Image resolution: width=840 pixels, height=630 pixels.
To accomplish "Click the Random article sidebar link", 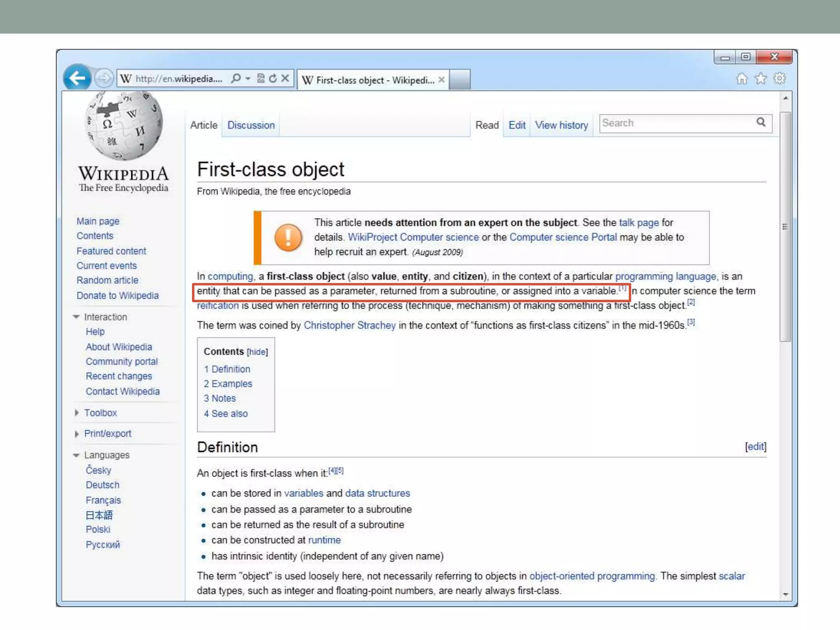I will 107,281.
